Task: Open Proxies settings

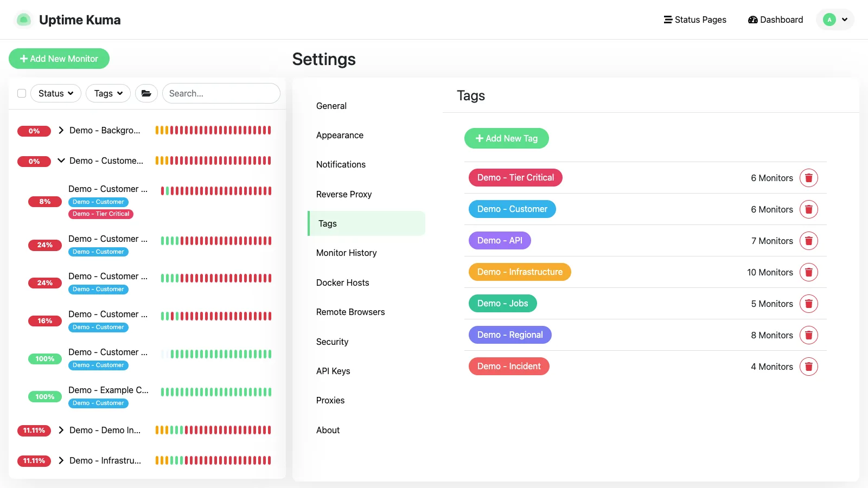Action: point(366,400)
